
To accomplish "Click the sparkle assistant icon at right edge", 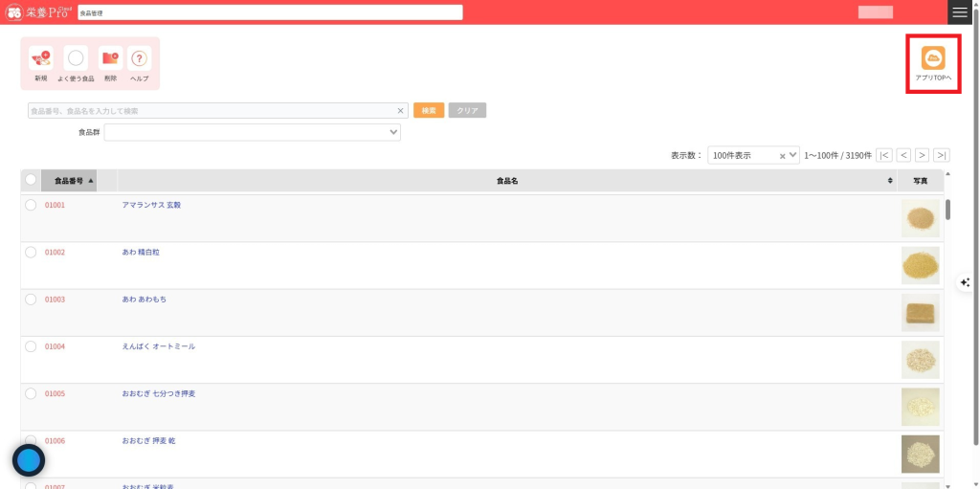I will pos(966,282).
